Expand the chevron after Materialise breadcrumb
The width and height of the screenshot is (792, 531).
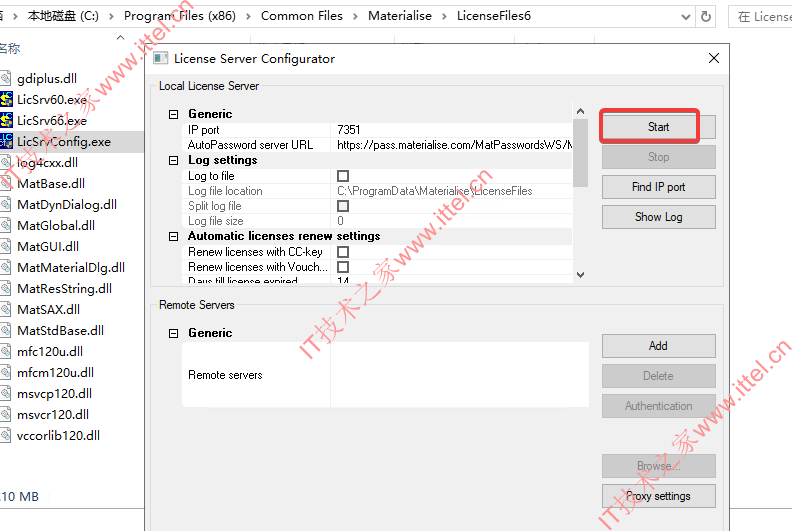click(x=444, y=16)
